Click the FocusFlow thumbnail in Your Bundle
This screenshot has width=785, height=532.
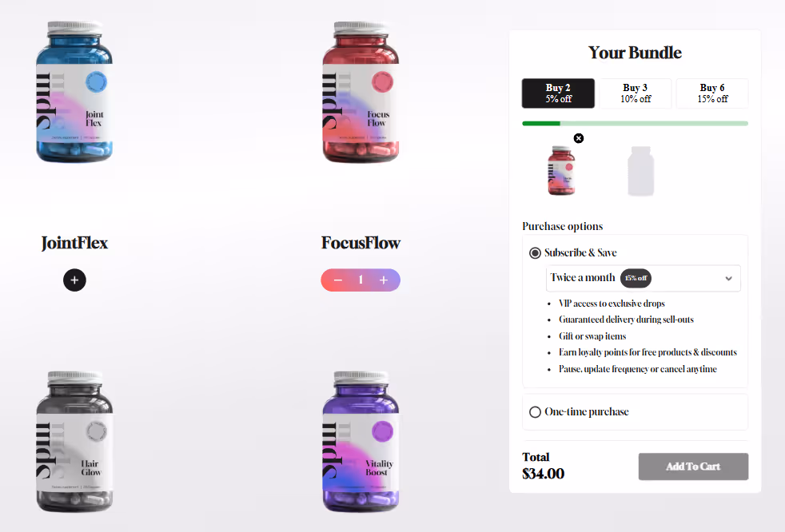pos(561,170)
